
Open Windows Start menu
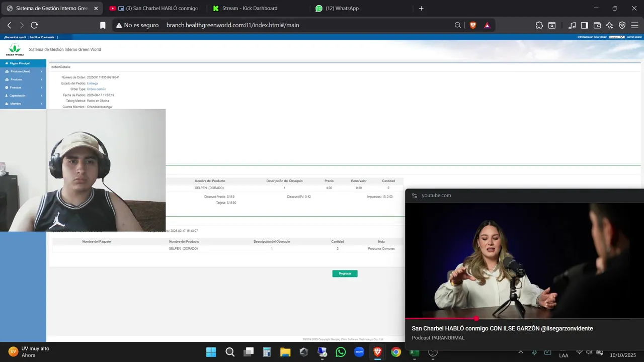(211, 352)
